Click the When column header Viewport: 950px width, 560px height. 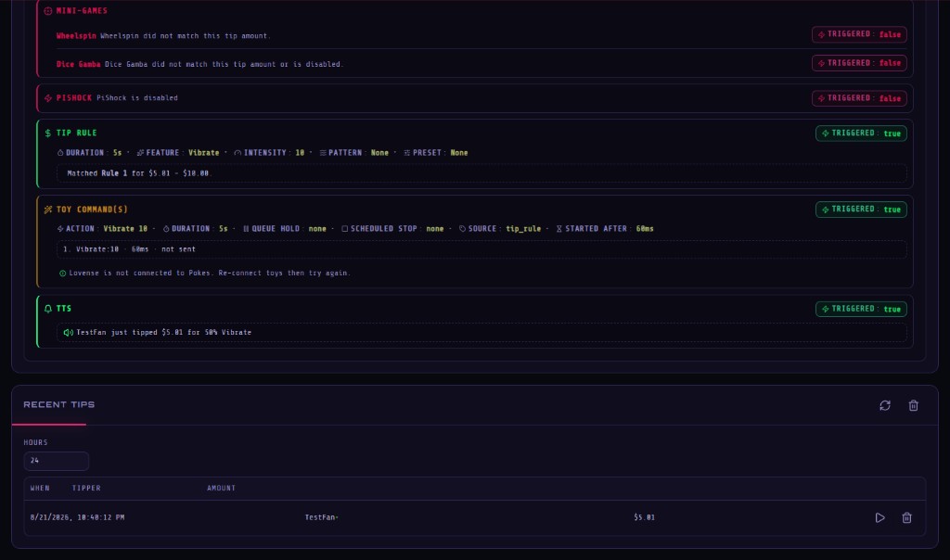click(40, 488)
